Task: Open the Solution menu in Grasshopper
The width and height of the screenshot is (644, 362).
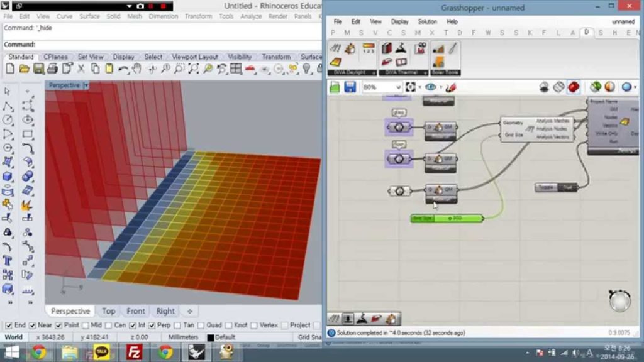Action: pyautogui.click(x=427, y=21)
